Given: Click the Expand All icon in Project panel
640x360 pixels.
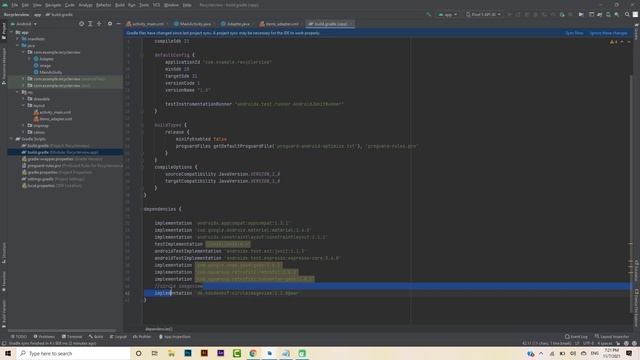Looking at the screenshot, I should [x=90, y=24].
